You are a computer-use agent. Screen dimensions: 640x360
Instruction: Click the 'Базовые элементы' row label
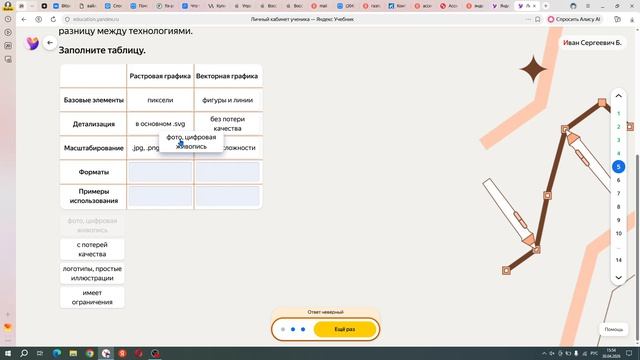(x=93, y=100)
